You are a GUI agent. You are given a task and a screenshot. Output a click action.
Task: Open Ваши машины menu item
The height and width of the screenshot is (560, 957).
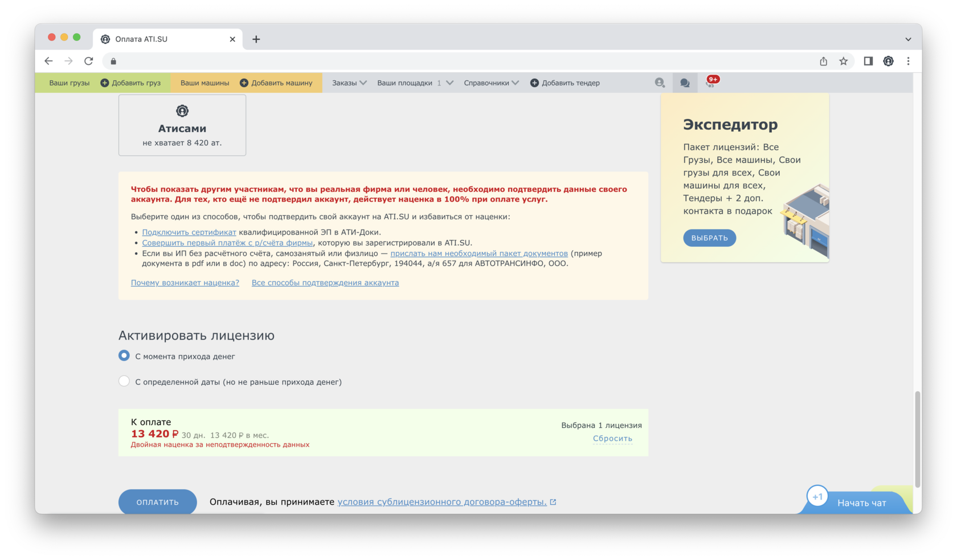205,83
